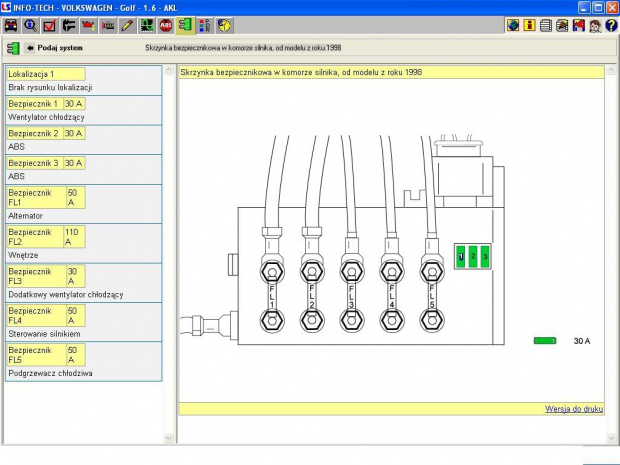Click green fuse 1 in the diagram
The image size is (620, 465).
point(461,257)
